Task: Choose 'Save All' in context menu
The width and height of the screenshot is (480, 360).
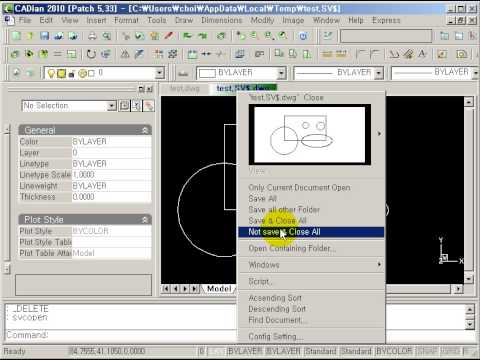Action: [x=311, y=199]
